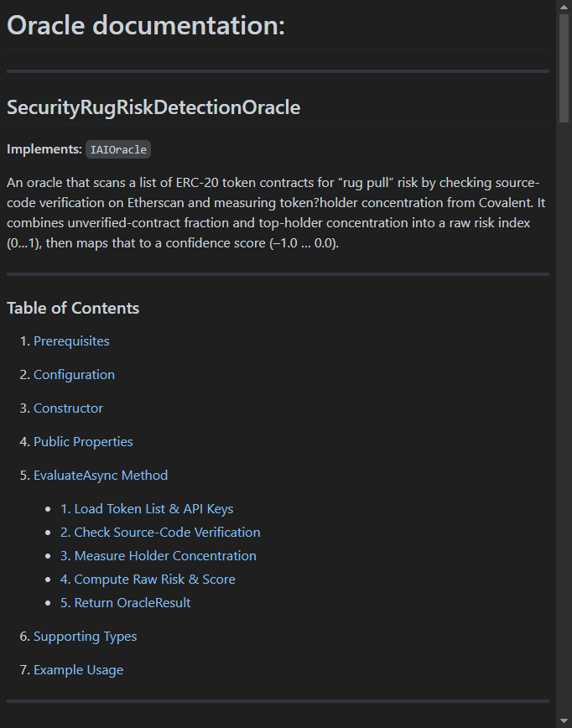Jump to Supporting Types section
Screen dimensions: 572x728
85,636
